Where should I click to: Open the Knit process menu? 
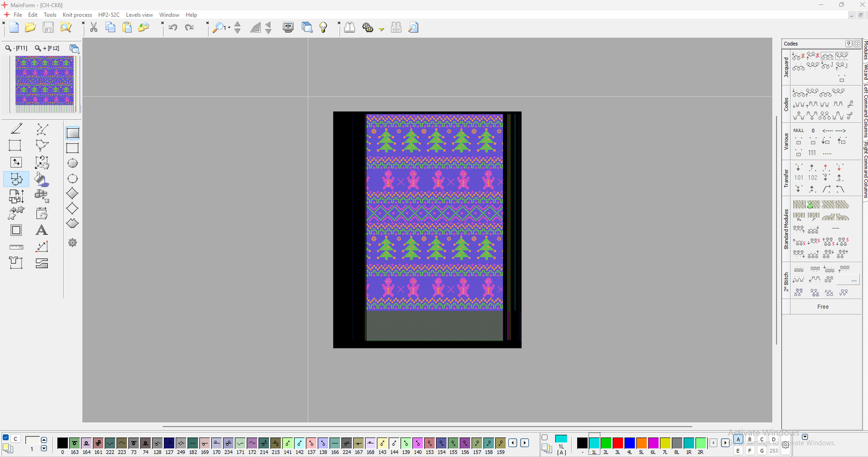point(77,15)
